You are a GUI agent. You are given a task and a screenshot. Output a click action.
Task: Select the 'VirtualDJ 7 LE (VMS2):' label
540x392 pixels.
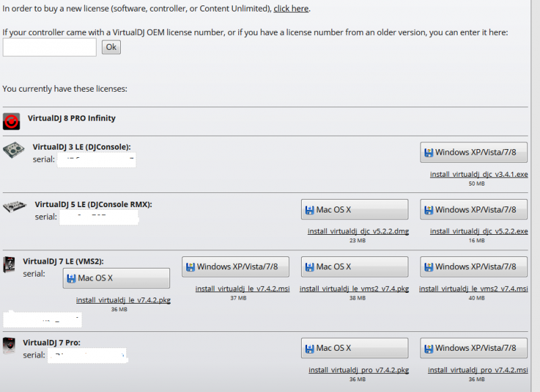tap(63, 261)
